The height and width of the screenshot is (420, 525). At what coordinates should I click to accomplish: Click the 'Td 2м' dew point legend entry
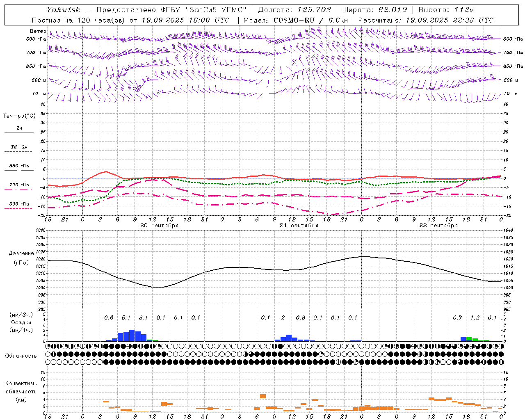click(x=19, y=147)
